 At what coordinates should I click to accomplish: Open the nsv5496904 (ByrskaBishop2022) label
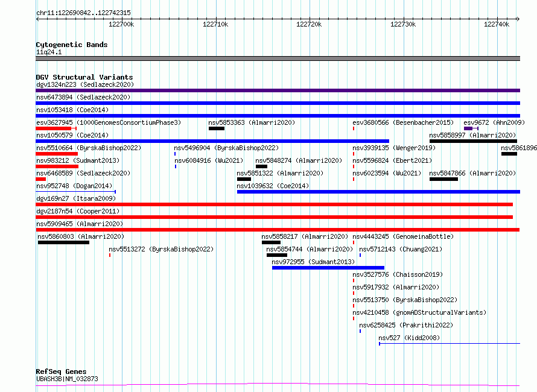pos(226,148)
